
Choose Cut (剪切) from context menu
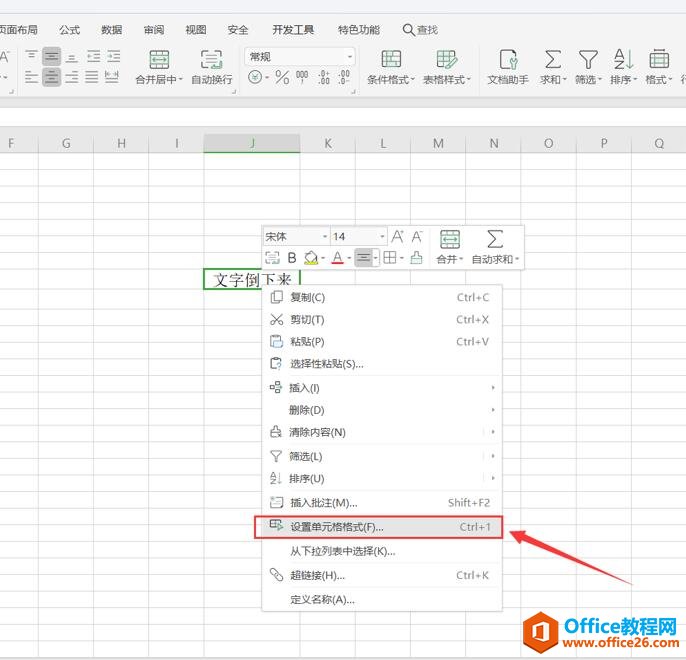pyautogui.click(x=382, y=320)
